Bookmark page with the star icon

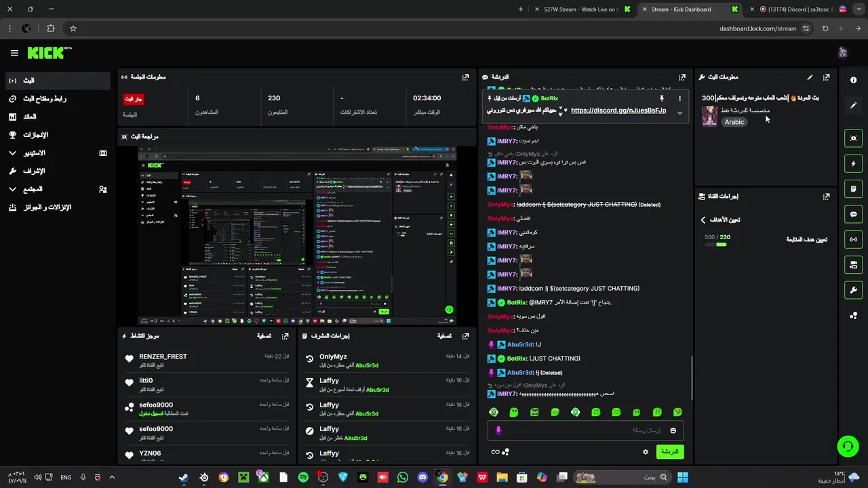coord(73,28)
